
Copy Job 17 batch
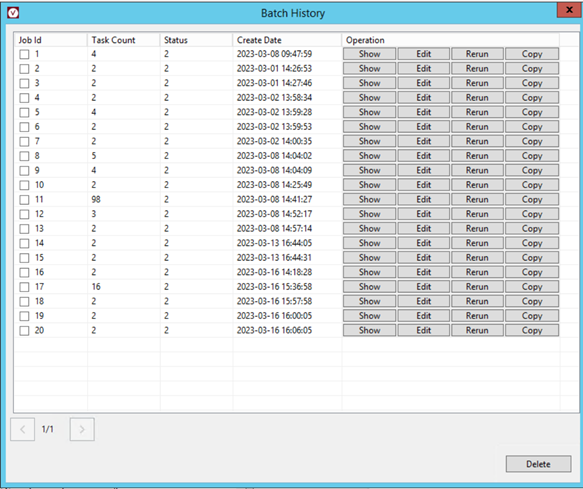(x=532, y=287)
